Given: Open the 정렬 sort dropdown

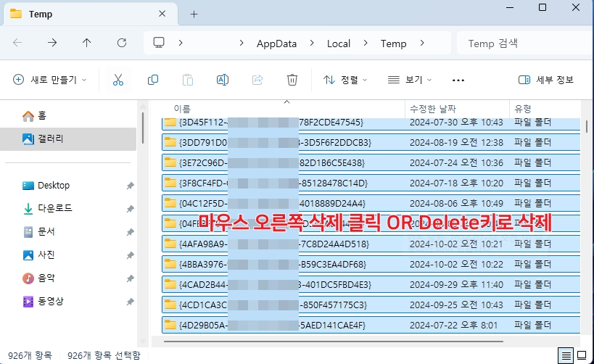Looking at the screenshot, I should click(x=345, y=80).
